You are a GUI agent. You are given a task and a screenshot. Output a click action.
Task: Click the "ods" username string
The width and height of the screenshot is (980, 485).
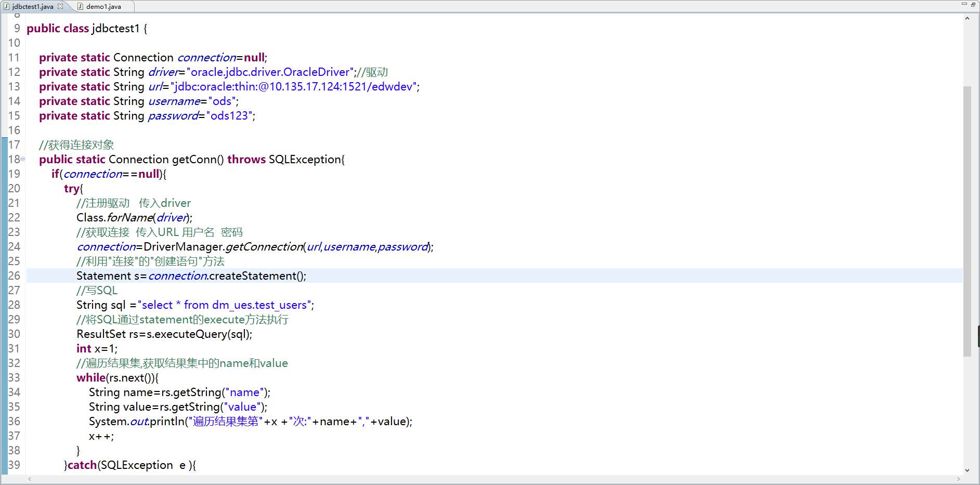click(x=222, y=101)
